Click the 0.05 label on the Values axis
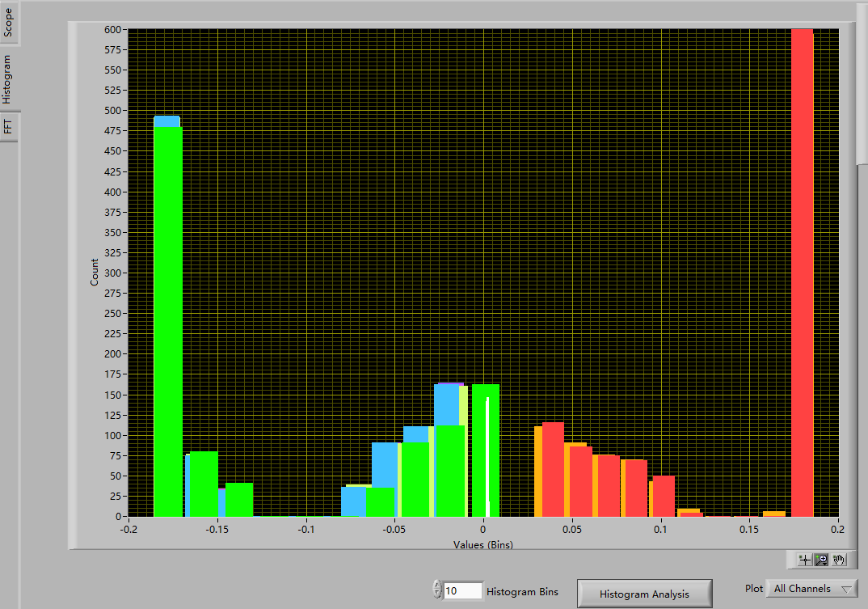 [572, 529]
